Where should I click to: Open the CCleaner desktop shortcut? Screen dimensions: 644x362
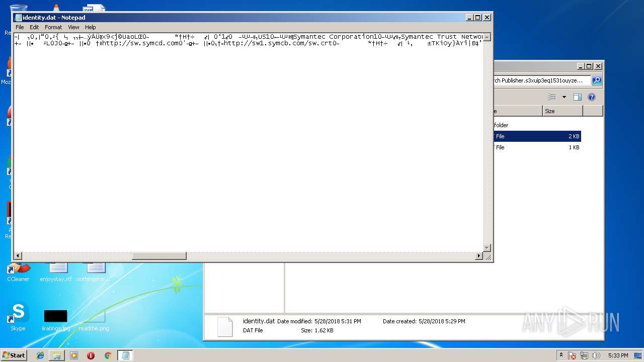tap(18, 271)
